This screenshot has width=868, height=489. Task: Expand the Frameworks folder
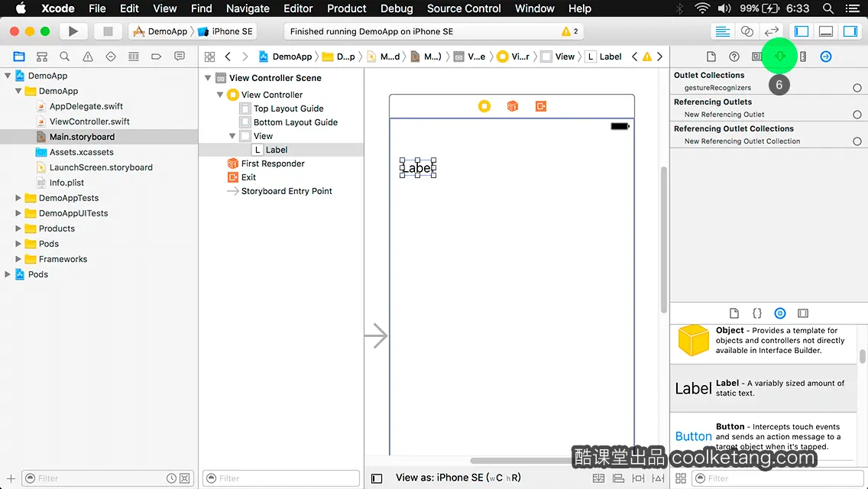click(18, 258)
